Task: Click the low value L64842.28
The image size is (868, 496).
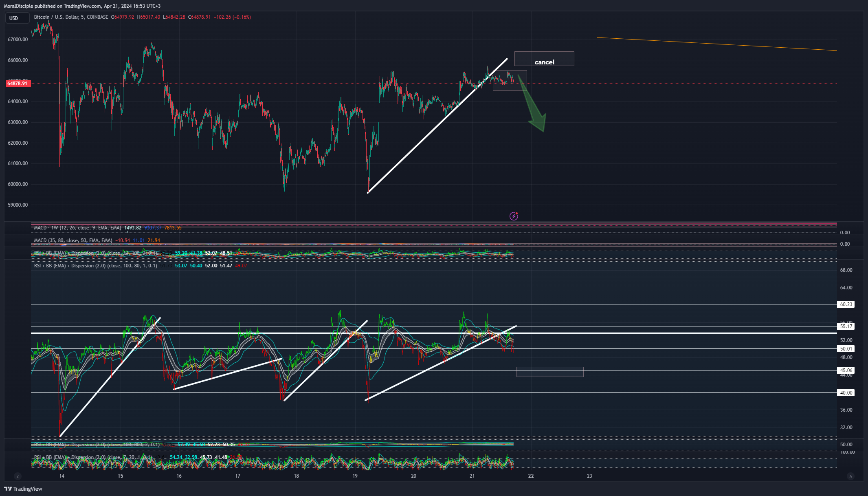Action: point(174,17)
